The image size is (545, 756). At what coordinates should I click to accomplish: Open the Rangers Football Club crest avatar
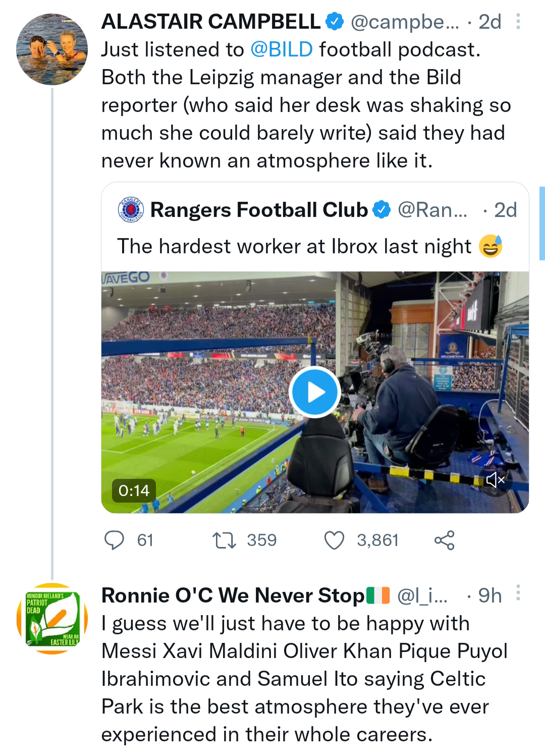tap(131, 210)
